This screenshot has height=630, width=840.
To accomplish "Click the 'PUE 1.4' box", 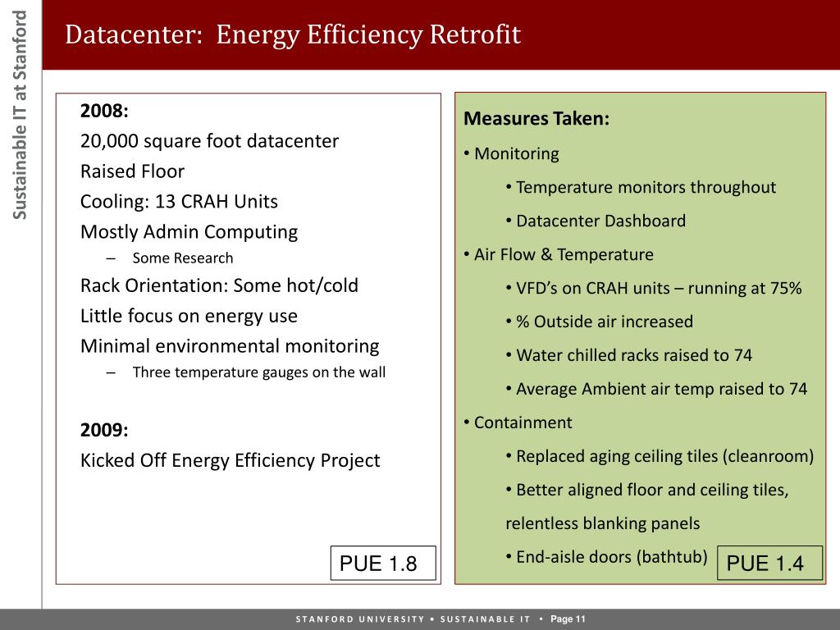I will pos(769,563).
